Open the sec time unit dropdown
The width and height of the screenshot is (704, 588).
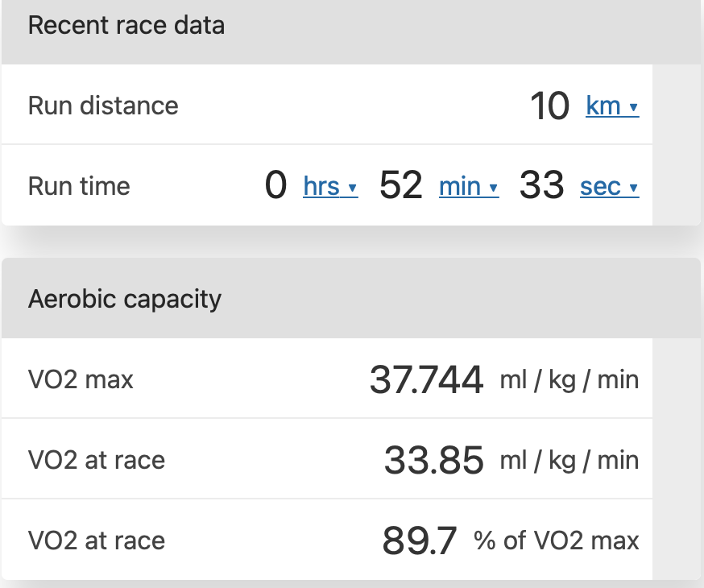609,186
